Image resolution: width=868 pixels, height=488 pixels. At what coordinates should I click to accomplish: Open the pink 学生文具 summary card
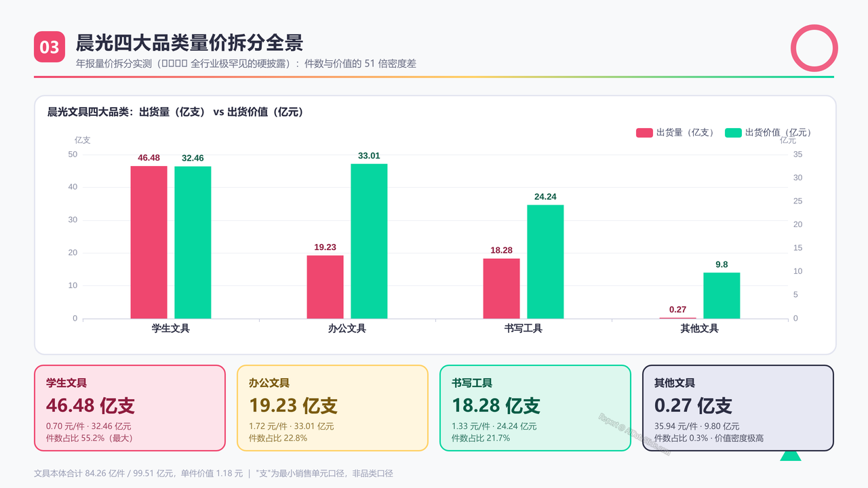tap(130, 408)
